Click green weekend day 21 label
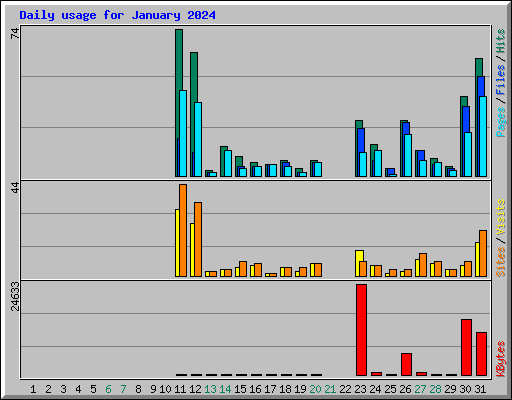Viewport: 512px width, 400px height. pos(330,389)
